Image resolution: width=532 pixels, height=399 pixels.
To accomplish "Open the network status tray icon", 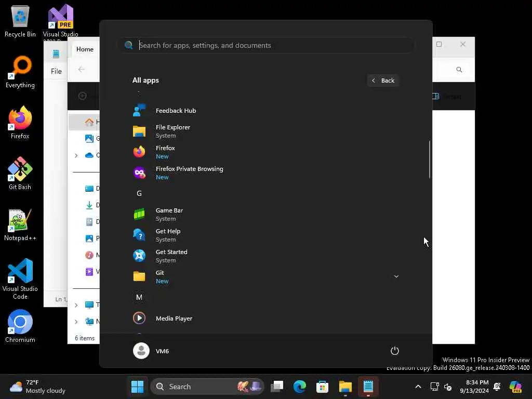I will 435,387.
